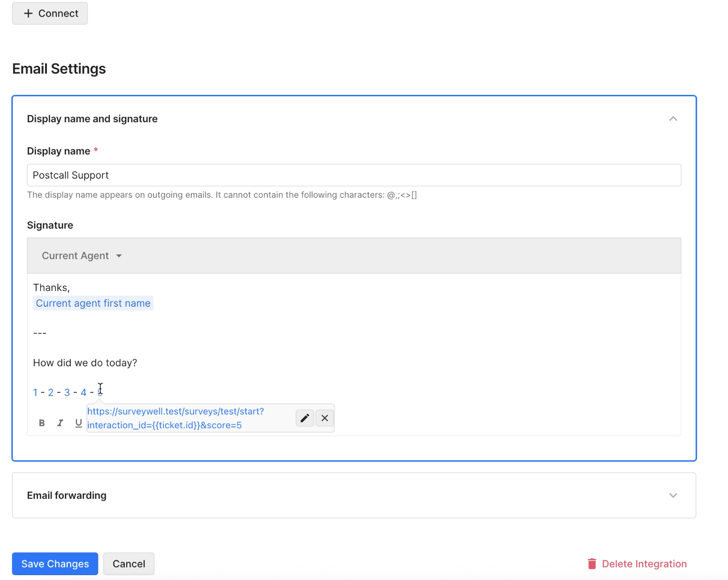Screen dimensions: 728x580
Task: Remove link using the X icon
Action: pyautogui.click(x=325, y=418)
